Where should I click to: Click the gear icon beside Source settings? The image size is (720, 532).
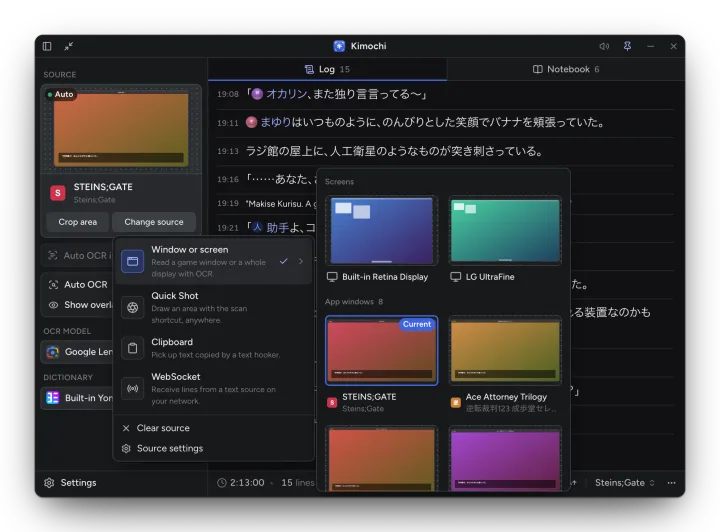tap(126, 448)
